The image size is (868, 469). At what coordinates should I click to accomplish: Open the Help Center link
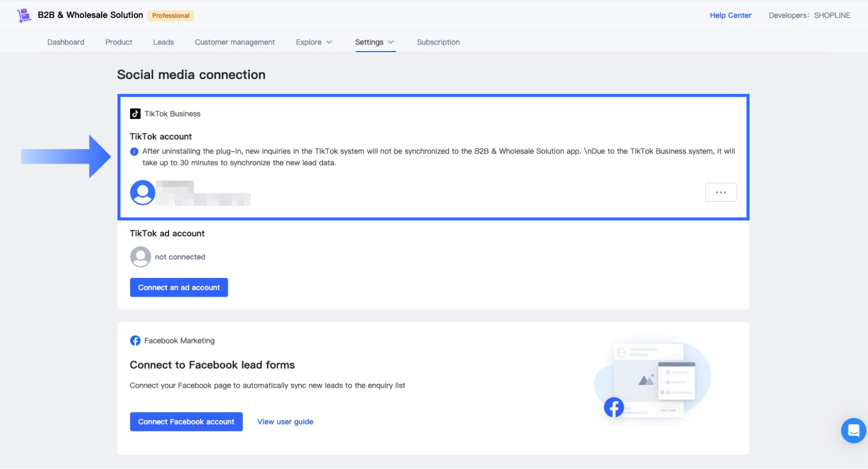(730, 15)
